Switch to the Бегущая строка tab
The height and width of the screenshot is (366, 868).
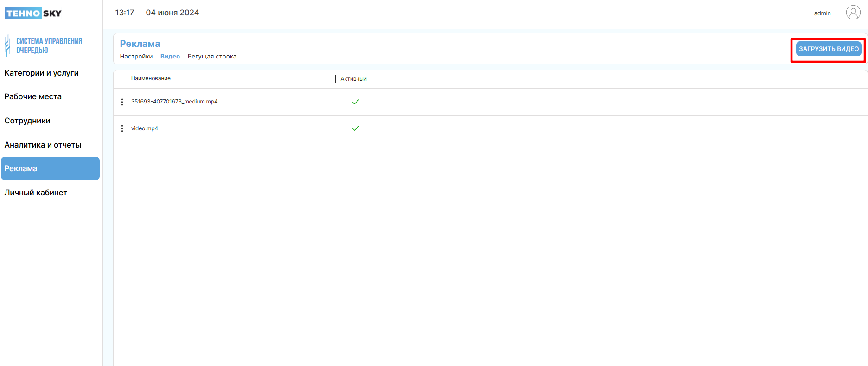pos(212,57)
